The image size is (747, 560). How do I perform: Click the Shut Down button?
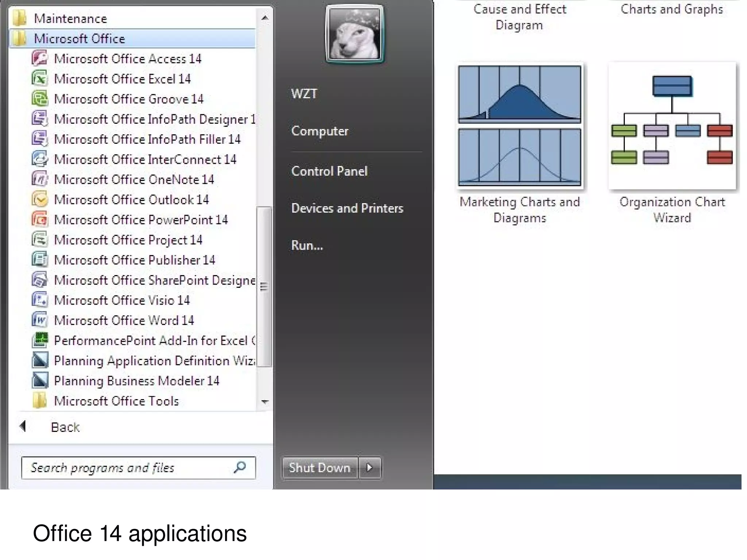(320, 468)
